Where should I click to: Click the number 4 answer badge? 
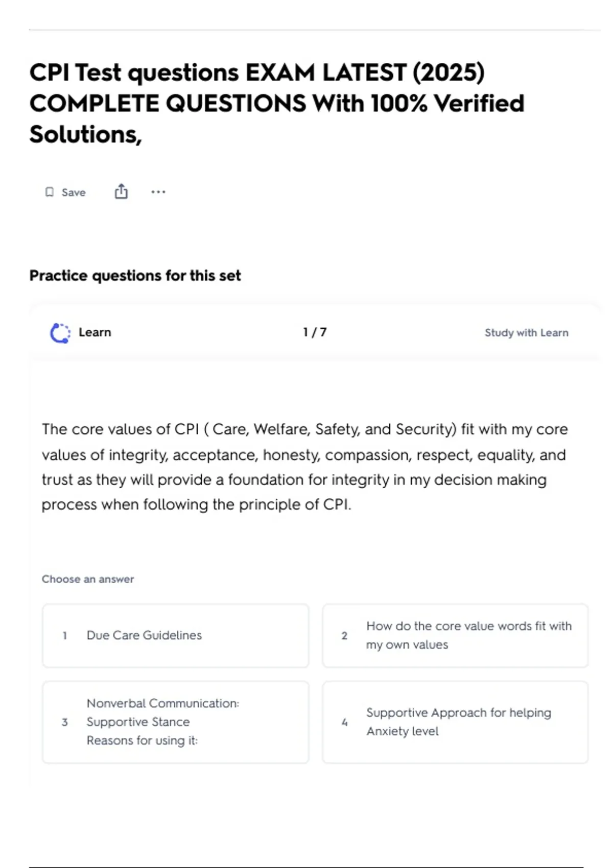point(344,722)
